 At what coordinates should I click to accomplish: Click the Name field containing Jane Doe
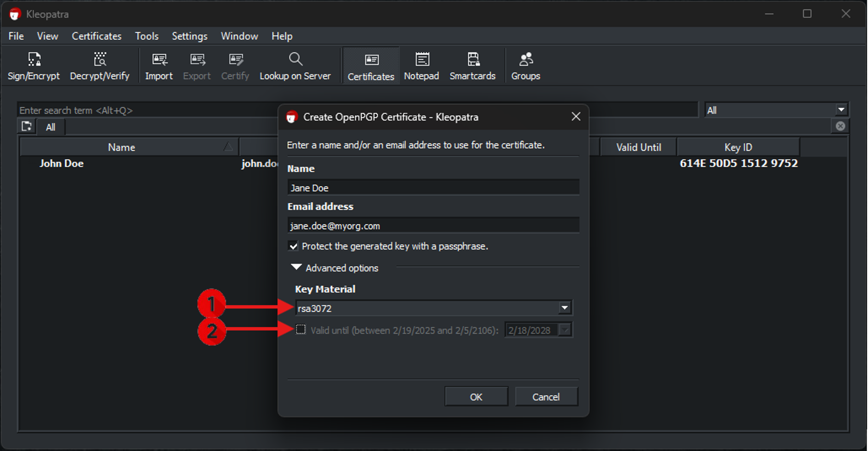tap(433, 188)
